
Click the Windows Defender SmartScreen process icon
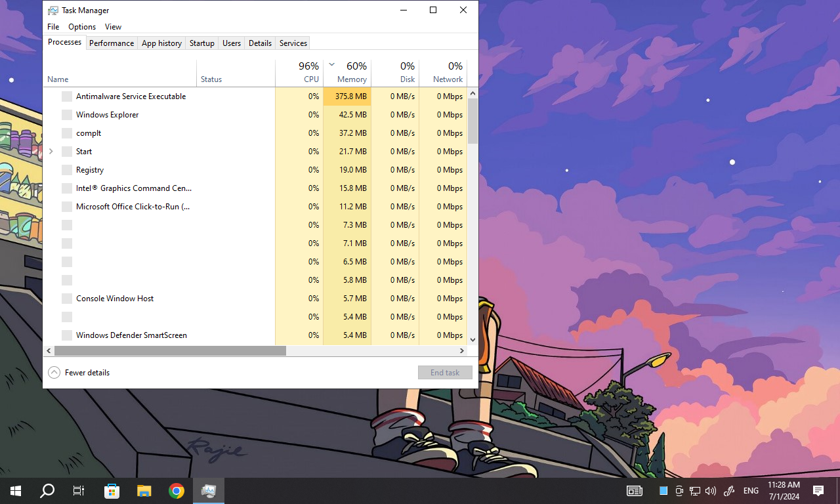click(67, 335)
